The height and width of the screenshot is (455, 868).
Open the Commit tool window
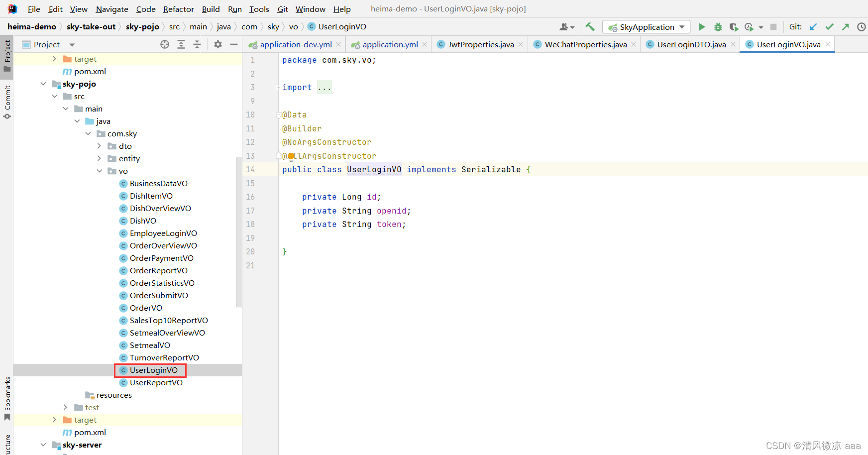tap(7, 102)
